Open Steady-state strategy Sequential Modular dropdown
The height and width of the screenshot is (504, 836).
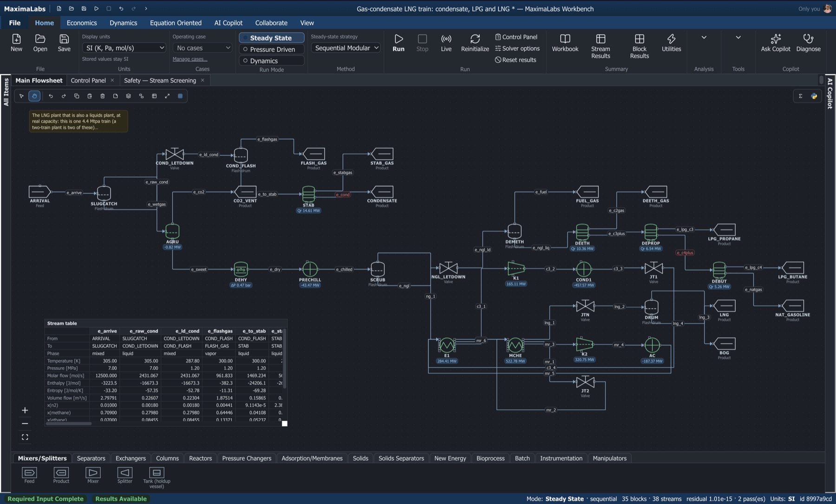[346, 48]
